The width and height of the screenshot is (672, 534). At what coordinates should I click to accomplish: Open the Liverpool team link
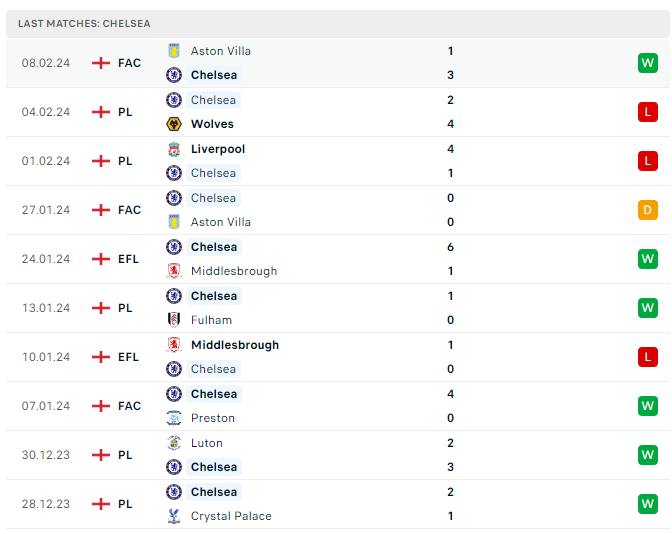pos(218,149)
